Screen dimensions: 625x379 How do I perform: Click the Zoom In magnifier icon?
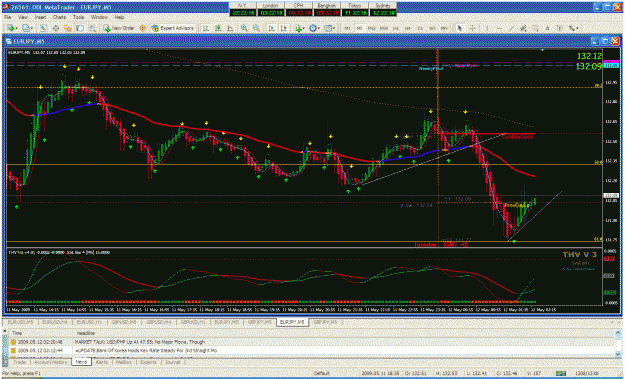coord(244,28)
